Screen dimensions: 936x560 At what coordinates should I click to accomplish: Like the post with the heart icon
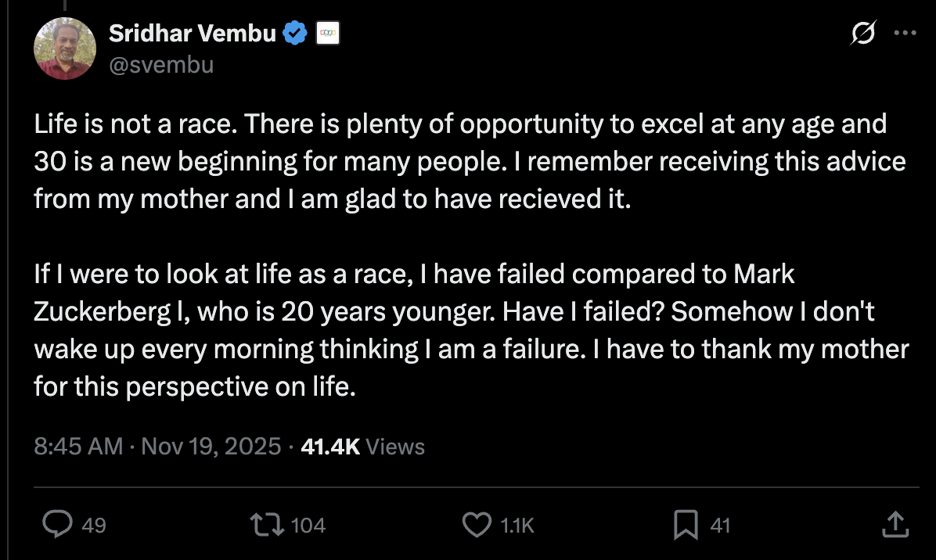[477, 525]
